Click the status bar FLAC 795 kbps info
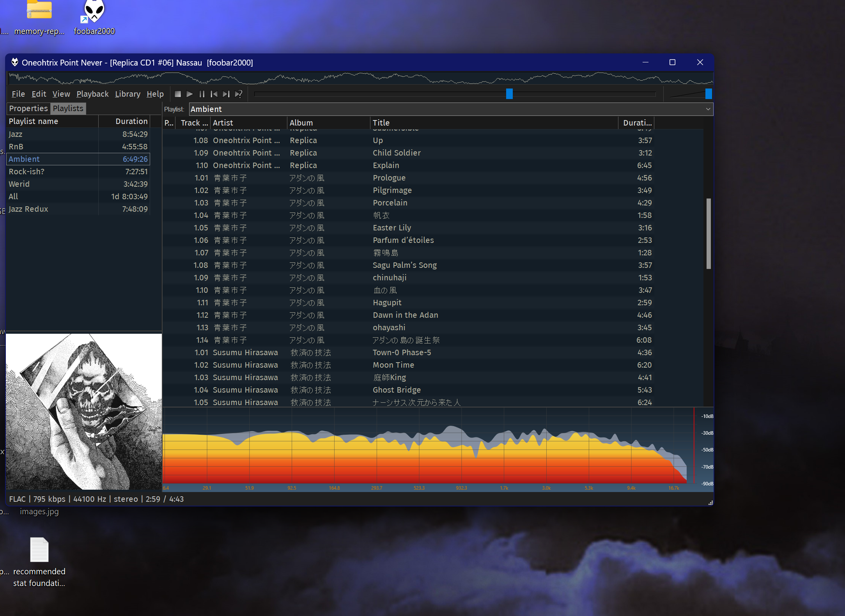Viewport: 845px width, 616px height. click(96, 499)
